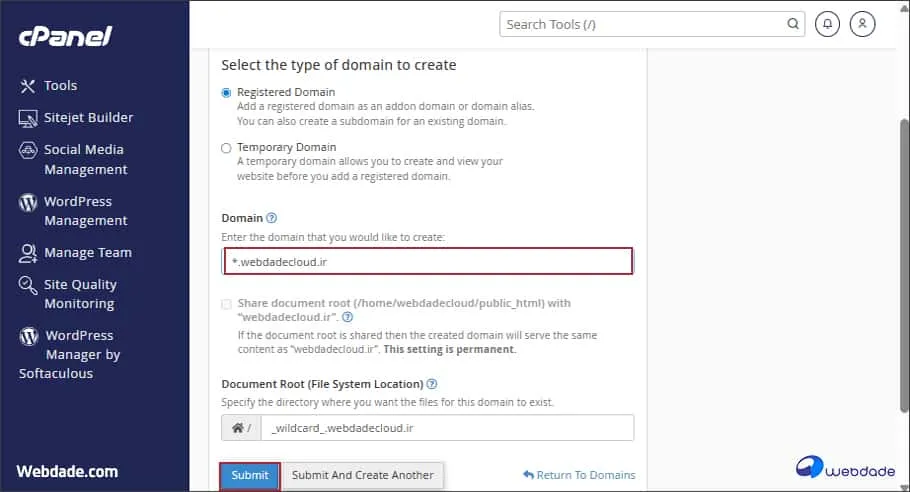Click the cPanel logo
The width and height of the screenshot is (910, 492).
pos(65,37)
